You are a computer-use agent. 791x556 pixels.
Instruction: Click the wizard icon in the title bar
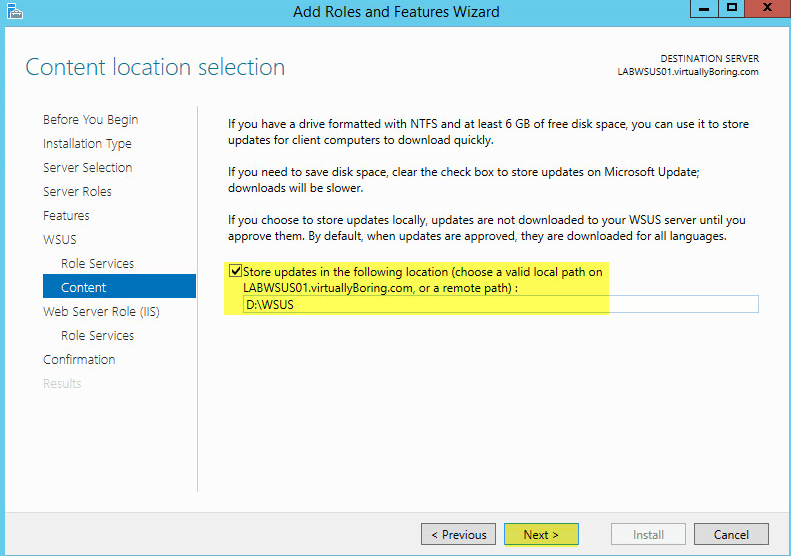(15, 11)
